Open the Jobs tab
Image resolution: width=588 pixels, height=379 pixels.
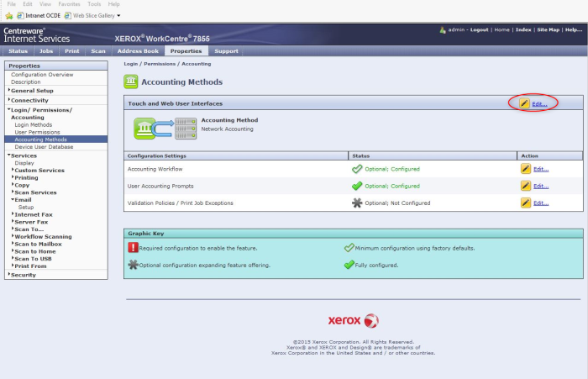pos(46,51)
